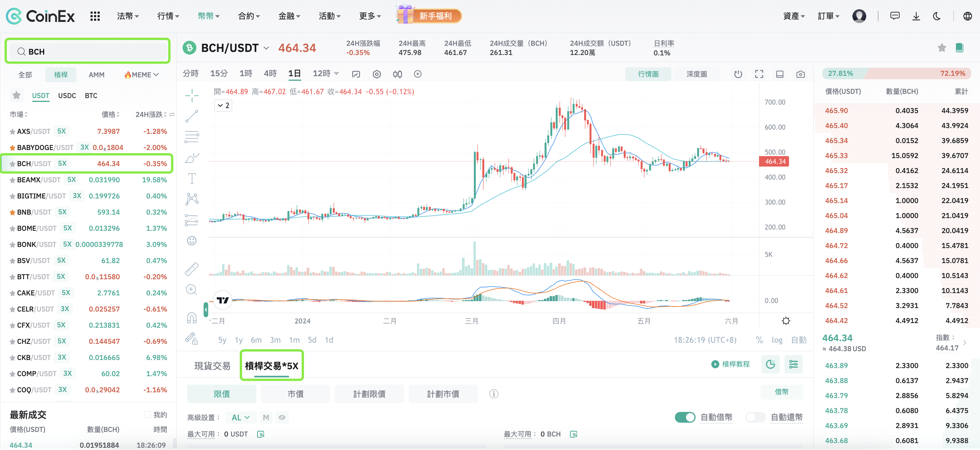Open the AL advanced settings dropdown
The image size is (980, 450).
tap(241, 417)
